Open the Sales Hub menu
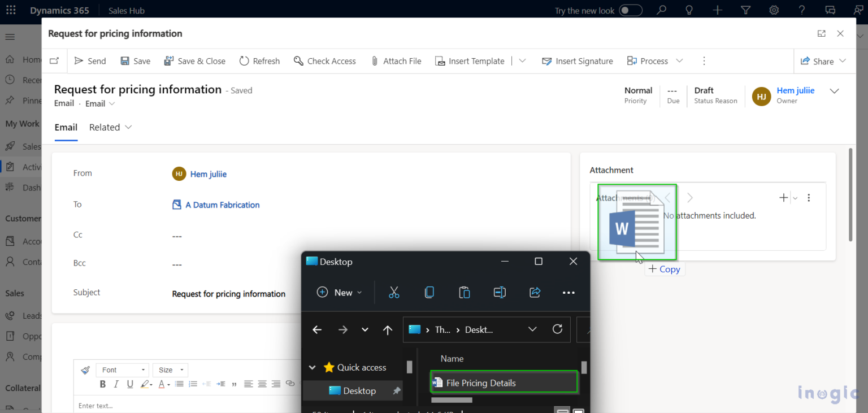 pyautogui.click(x=125, y=10)
